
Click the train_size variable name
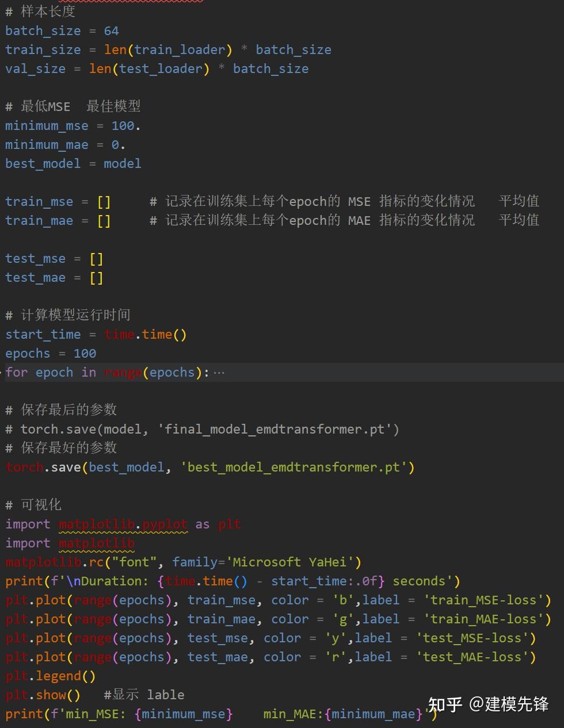pyautogui.click(x=43, y=50)
